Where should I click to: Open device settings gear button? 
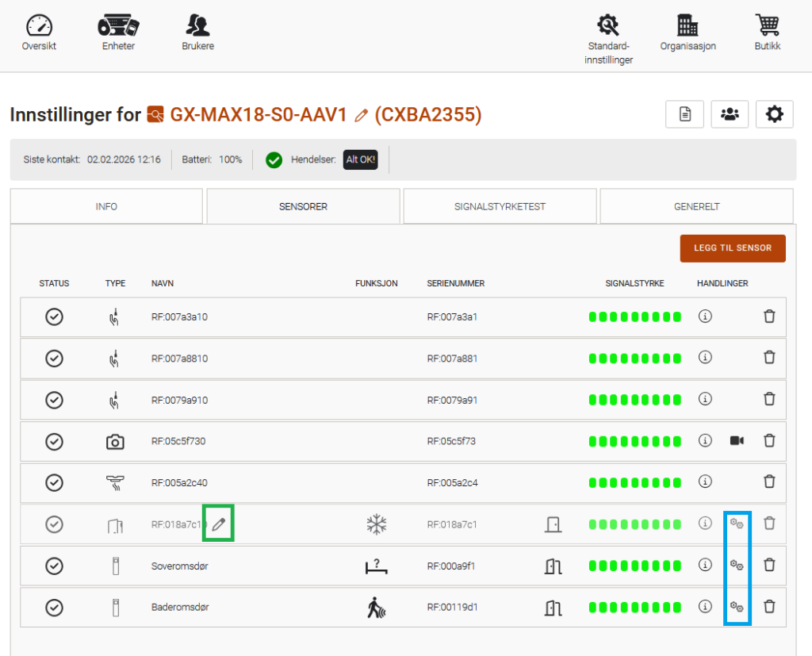pyautogui.click(x=775, y=114)
